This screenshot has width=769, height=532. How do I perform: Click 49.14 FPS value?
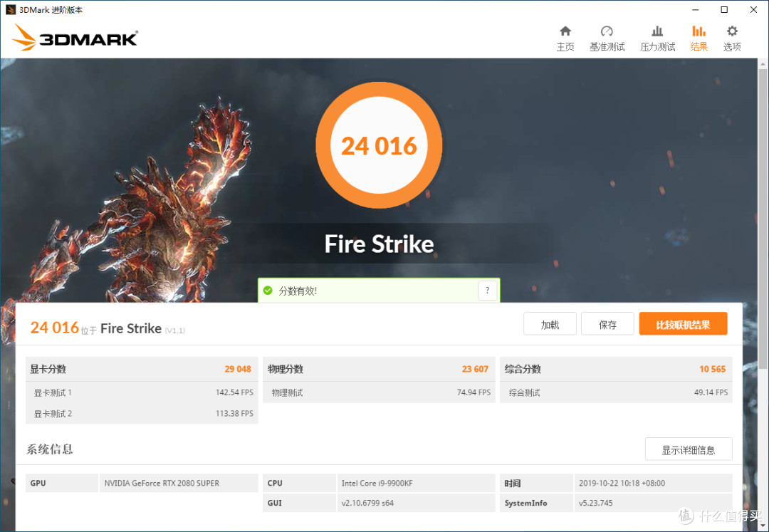click(x=711, y=392)
